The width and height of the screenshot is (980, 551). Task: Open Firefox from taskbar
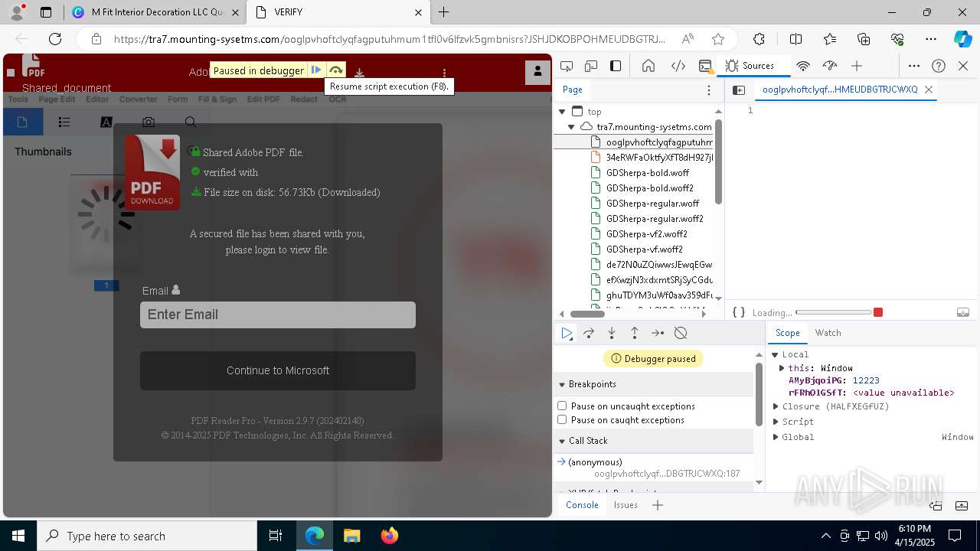pos(390,536)
